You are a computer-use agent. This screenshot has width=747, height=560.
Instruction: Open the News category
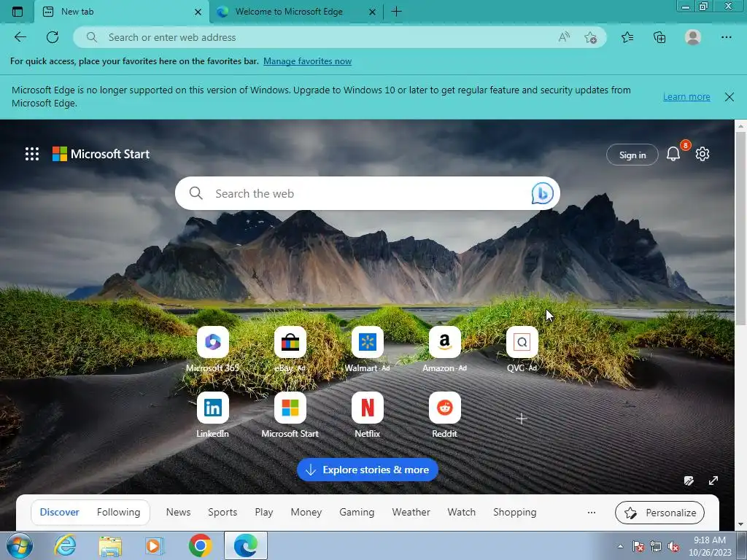tap(178, 513)
